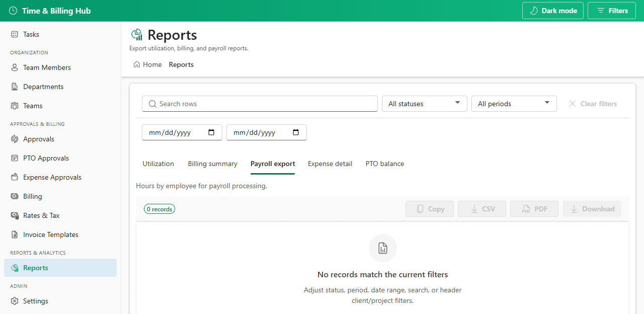Click the PTO Approvals calendar icon
The image size is (644, 314).
[15, 158]
